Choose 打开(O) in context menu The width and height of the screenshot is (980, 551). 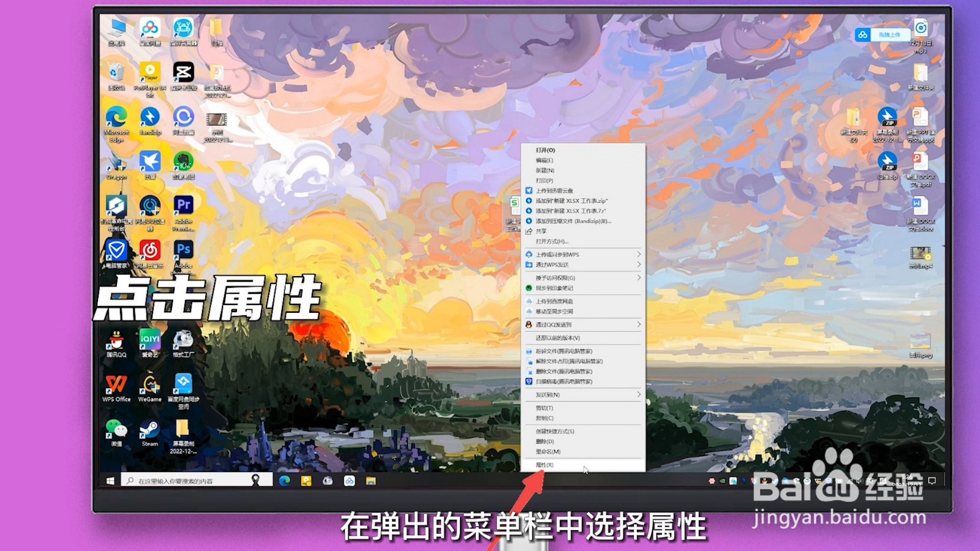[x=582, y=150]
